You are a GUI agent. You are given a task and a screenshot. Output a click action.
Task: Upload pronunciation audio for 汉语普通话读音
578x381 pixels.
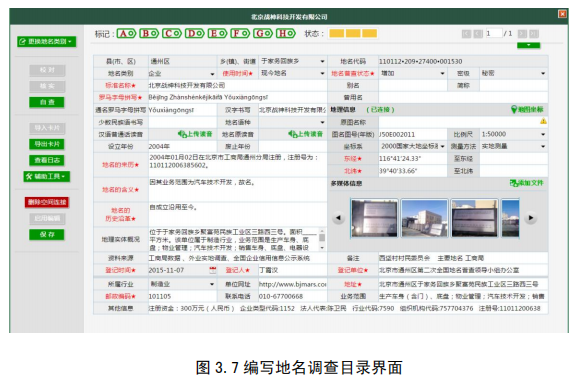point(195,134)
